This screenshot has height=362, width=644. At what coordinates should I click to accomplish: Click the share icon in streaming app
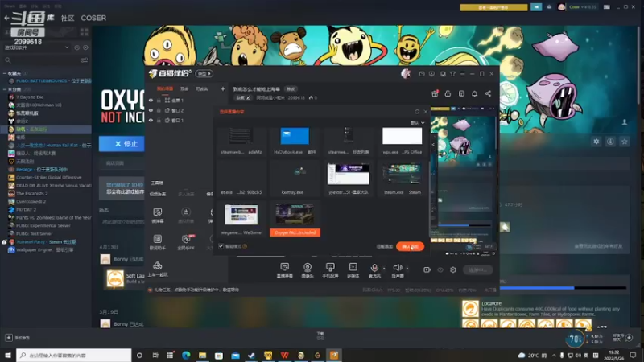coord(488,93)
